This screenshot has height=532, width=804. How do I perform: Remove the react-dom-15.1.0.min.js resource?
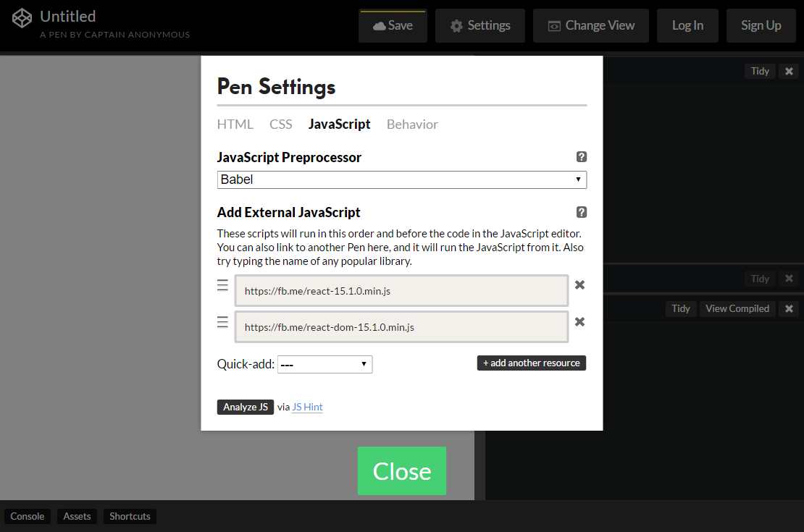pyautogui.click(x=579, y=322)
